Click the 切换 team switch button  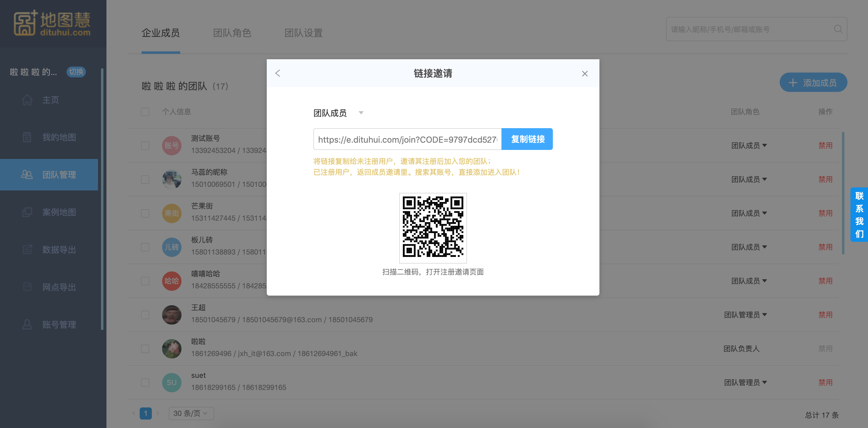(x=76, y=72)
